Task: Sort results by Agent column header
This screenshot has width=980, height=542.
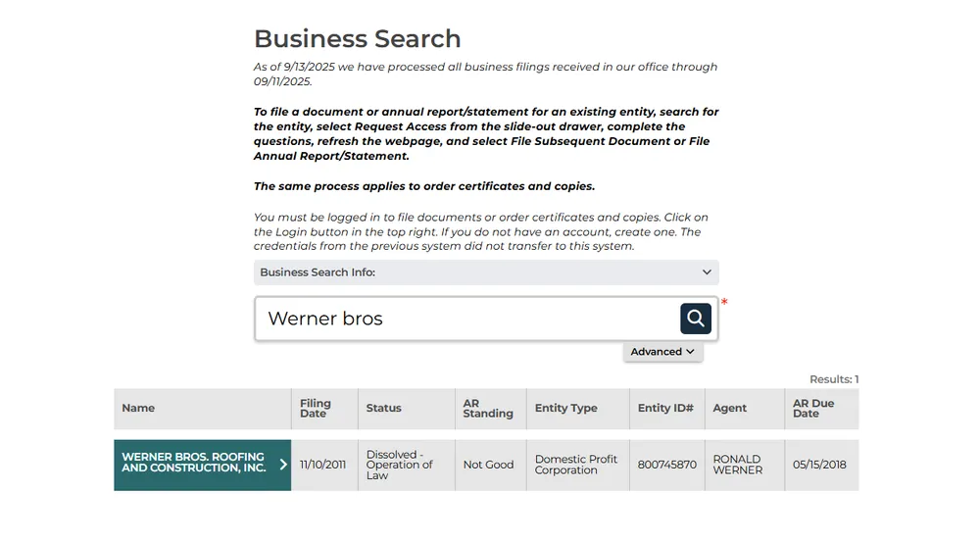Action: click(x=729, y=409)
